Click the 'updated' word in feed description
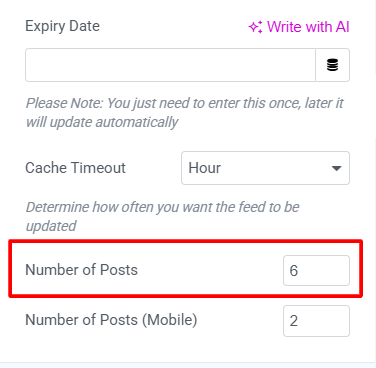 (x=51, y=226)
